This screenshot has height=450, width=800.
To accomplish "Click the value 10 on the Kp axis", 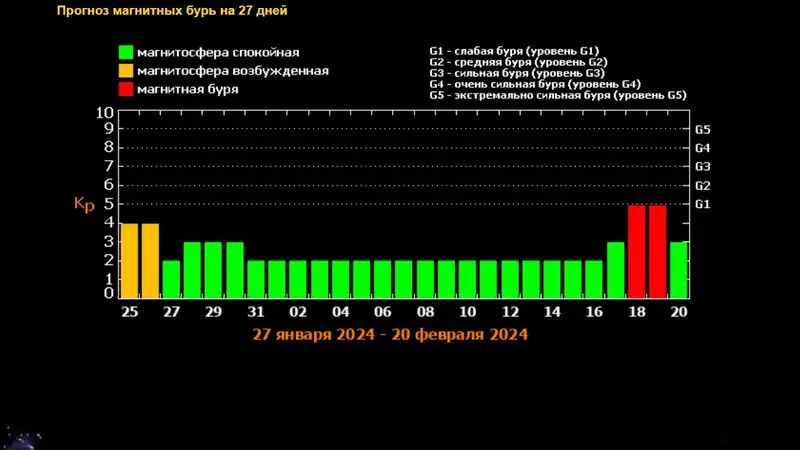I will [104, 114].
